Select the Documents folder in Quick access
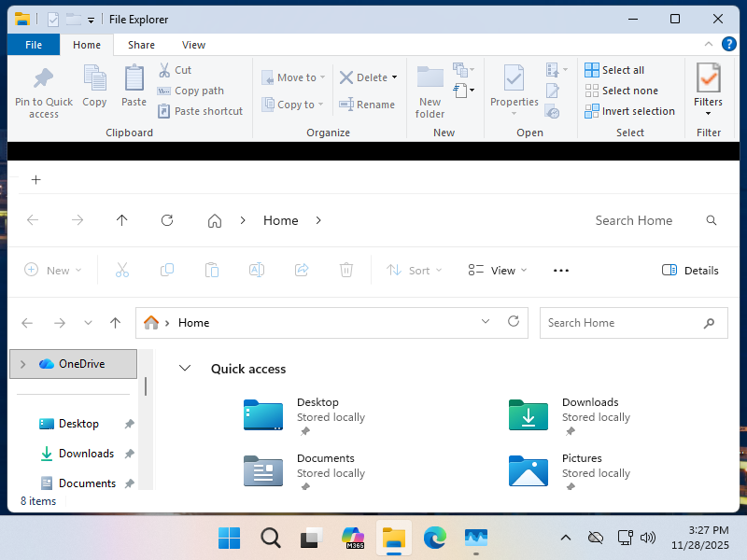The width and height of the screenshot is (747, 560). tap(305, 472)
